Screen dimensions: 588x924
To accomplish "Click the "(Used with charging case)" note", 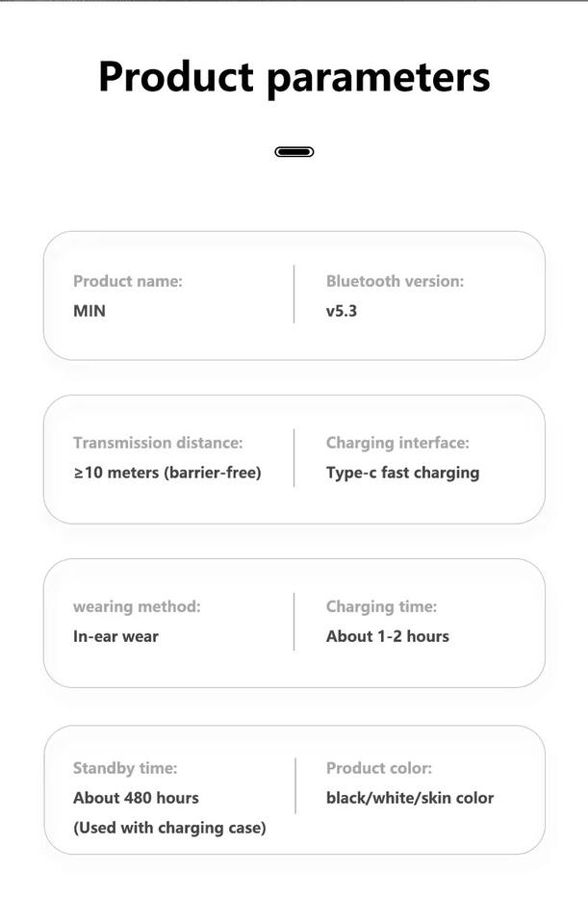I will point(169,828).
